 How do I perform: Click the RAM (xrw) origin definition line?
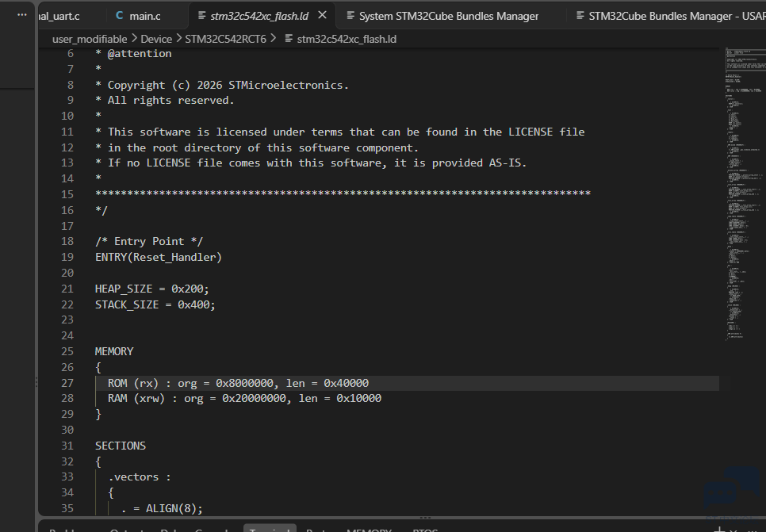tap(244, 398)
